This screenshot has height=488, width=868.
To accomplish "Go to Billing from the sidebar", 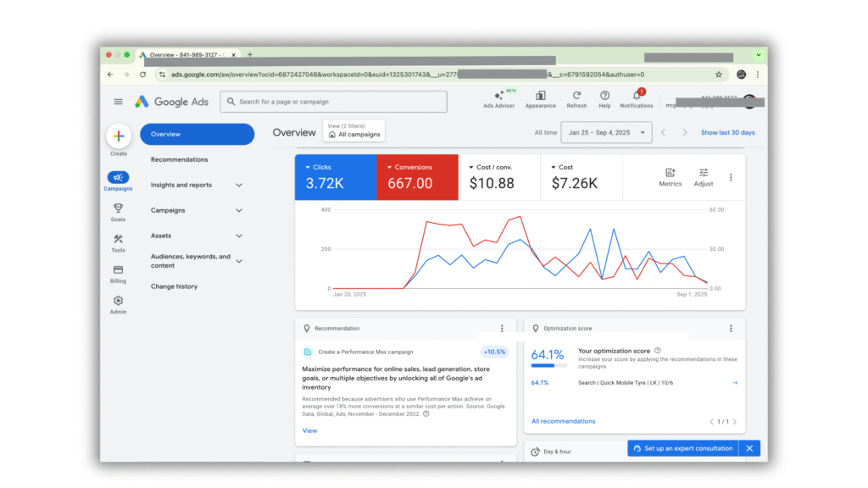I will tap(118, 270).
